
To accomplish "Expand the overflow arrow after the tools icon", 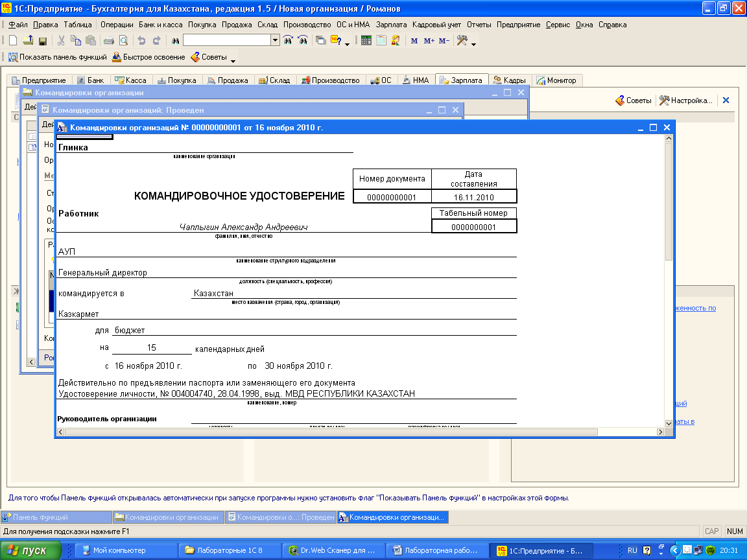I will click(473, 44).
